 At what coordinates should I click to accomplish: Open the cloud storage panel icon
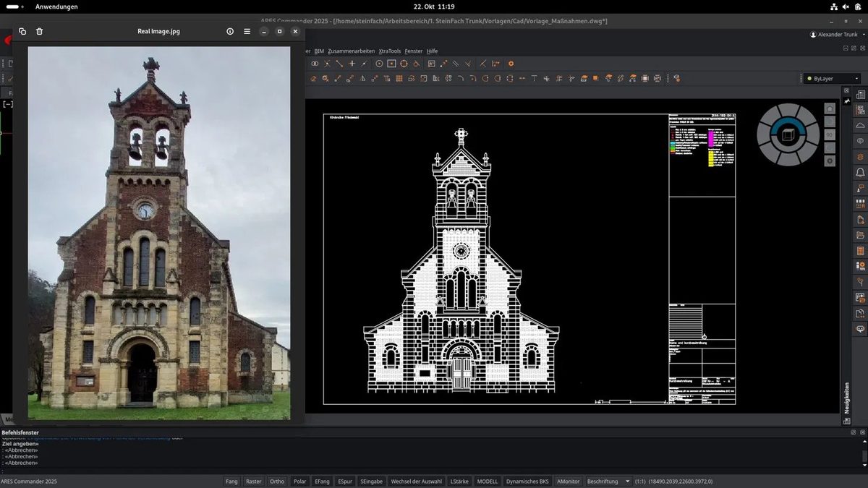coord(861,126)
